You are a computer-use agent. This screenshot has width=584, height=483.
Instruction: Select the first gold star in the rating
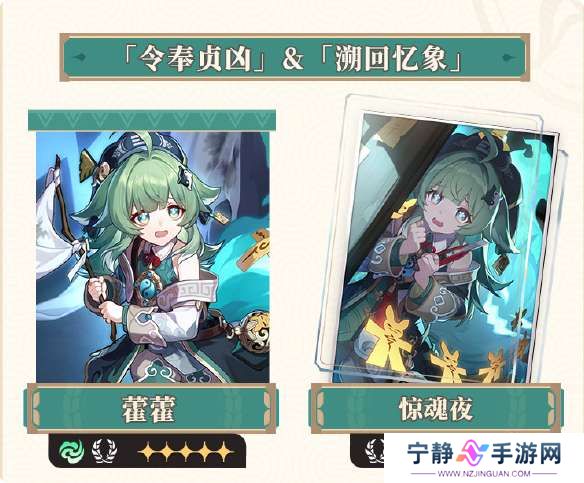(x=147, y=452)
